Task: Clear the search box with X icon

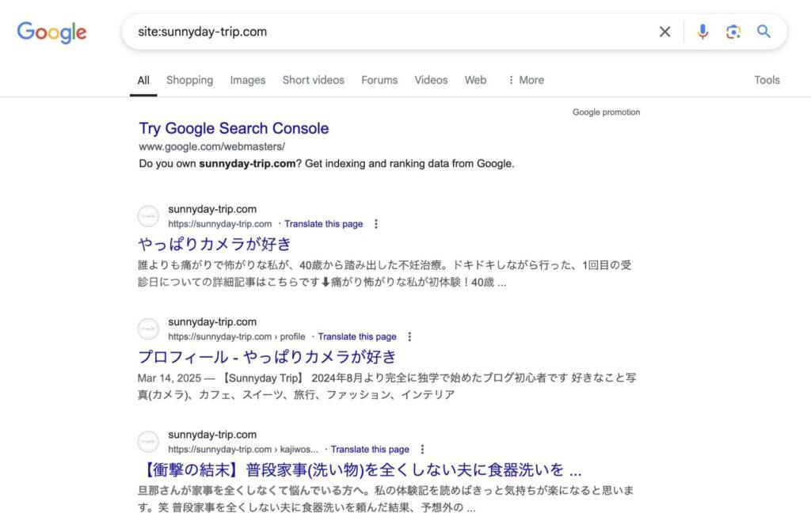Action: coord(664,32)
